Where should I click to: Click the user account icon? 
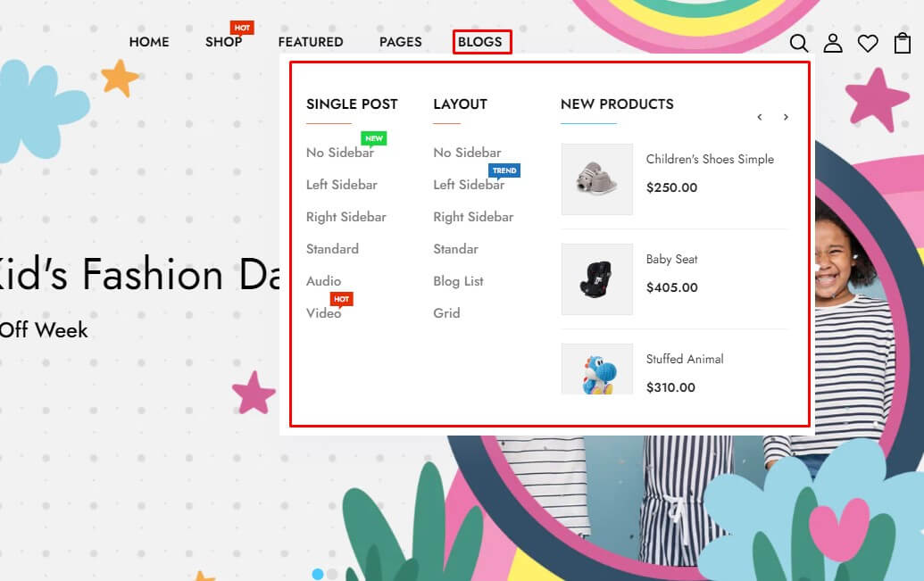click(833, 43)
